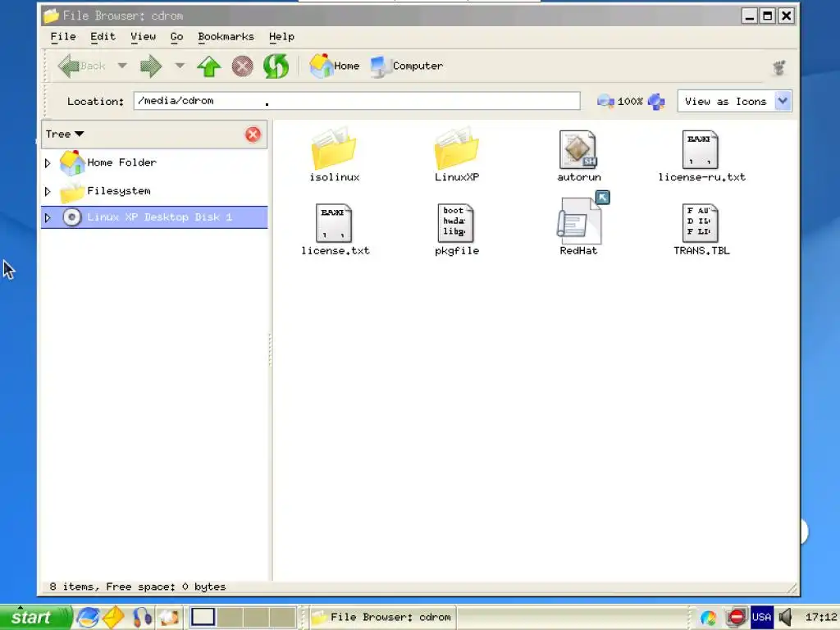The height and width of the screenshot is (630, 840).
Task: Click the start button on taskbar
Action: pyautogui.click(x=35, y=617)
